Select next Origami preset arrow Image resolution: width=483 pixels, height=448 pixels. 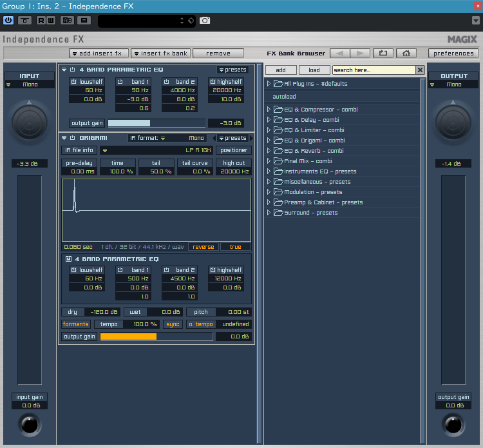tap(251, 138)
